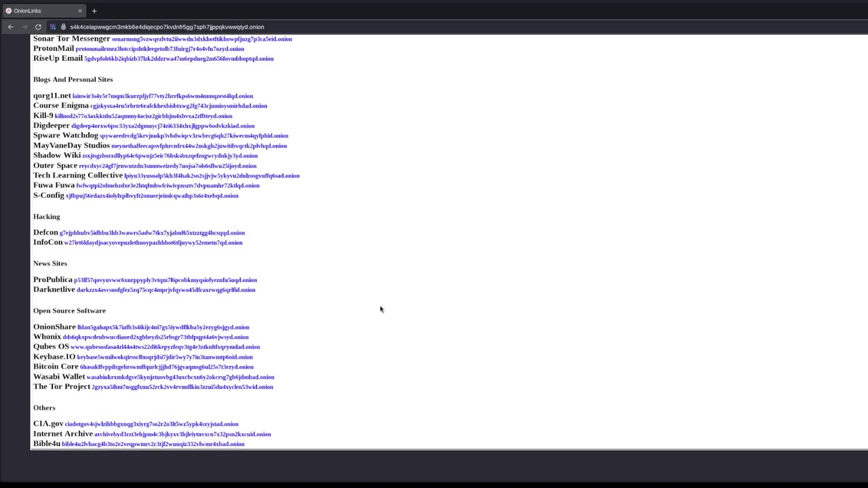Click the 'Defcon' site name text

[x=46, y=232]
